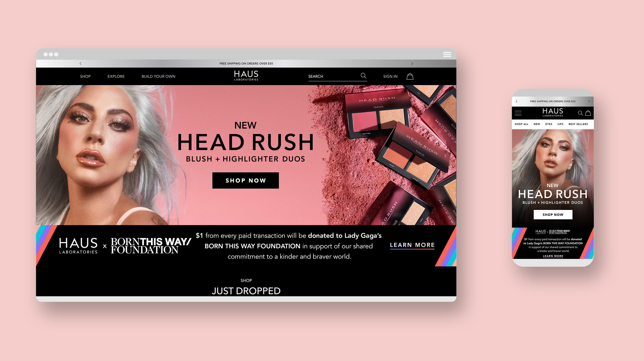
Task: Show next desktop announcement with right chevron
Action: tap(412, 63)
